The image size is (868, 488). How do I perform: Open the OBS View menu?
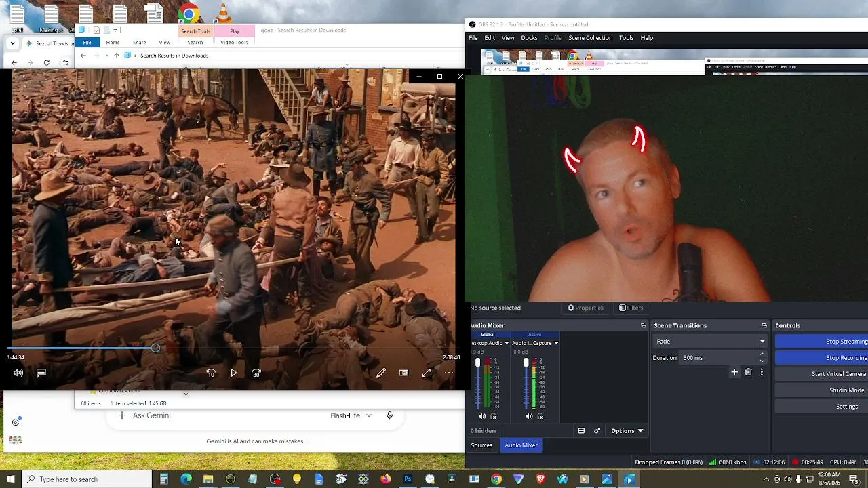pos(508,38)
